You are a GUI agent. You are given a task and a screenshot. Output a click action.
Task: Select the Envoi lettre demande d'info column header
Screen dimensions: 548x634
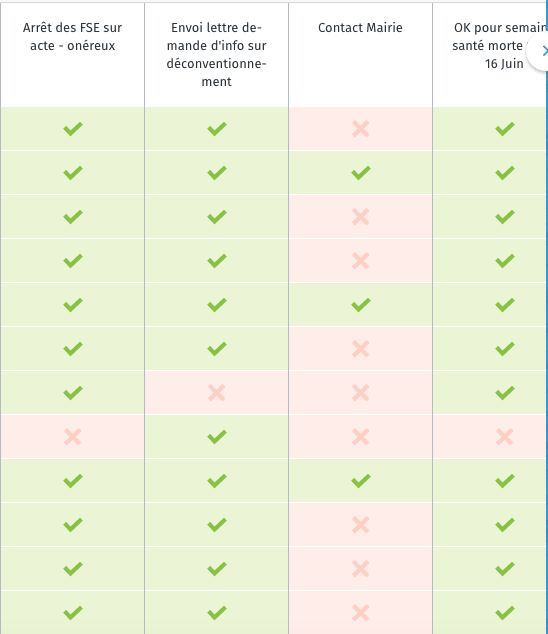(216, 55)
